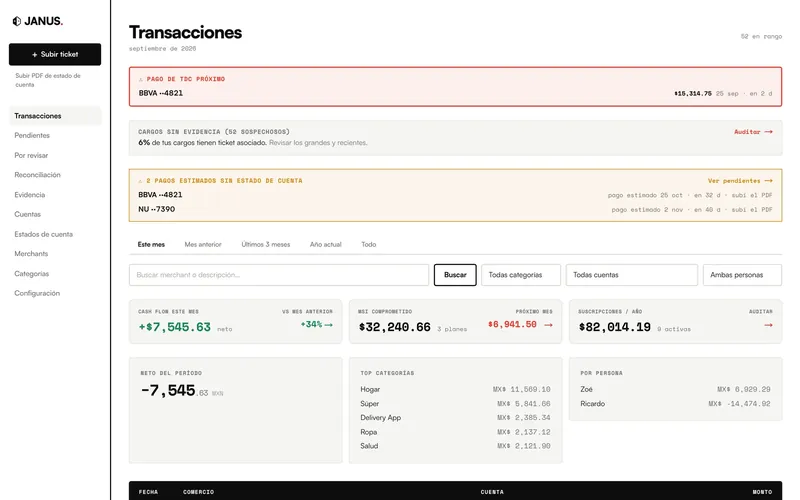Click the Subir ticket button
800x500 pixels.
coord(55,54)
